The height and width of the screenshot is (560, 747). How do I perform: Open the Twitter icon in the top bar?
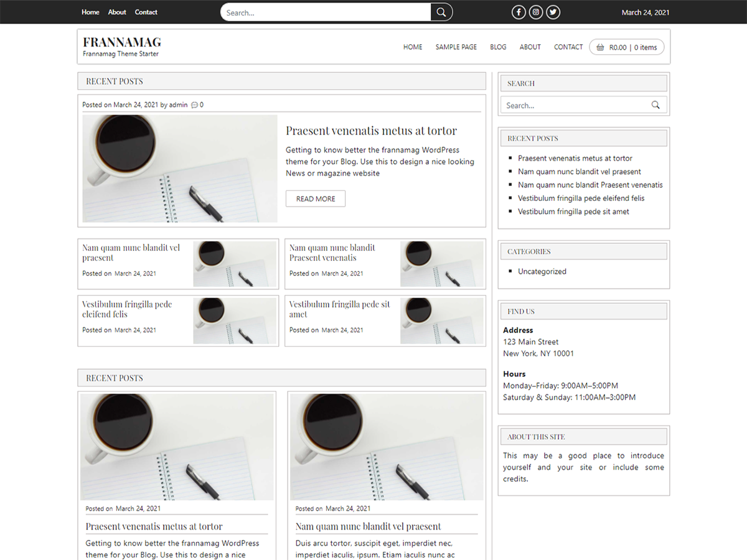pyautogui.click(x=553, y=12)
